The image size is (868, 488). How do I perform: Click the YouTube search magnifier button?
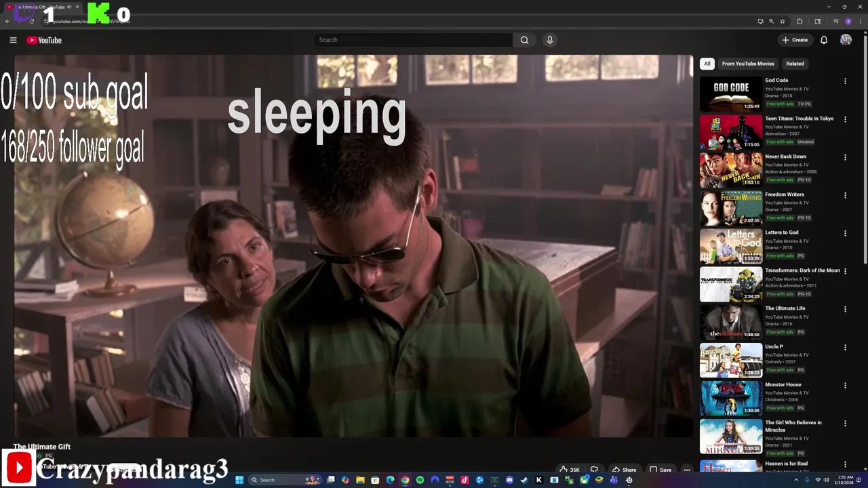[524, 40]
